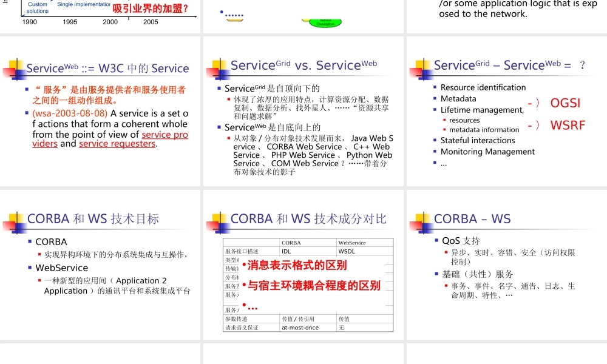Select the ServiceWeb ::= W3C slide thumbnail
Image resolution: width=607 pixels, height=364 pixels.
point(100,109)
